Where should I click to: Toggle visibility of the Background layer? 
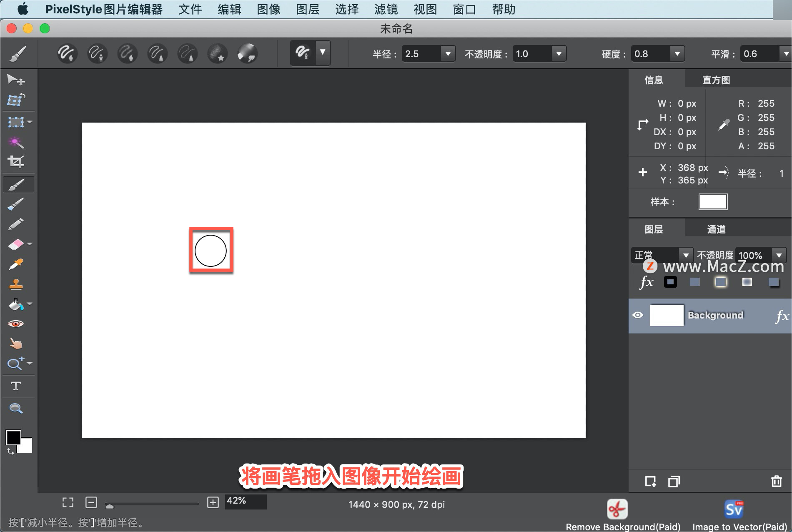(638, 315)
